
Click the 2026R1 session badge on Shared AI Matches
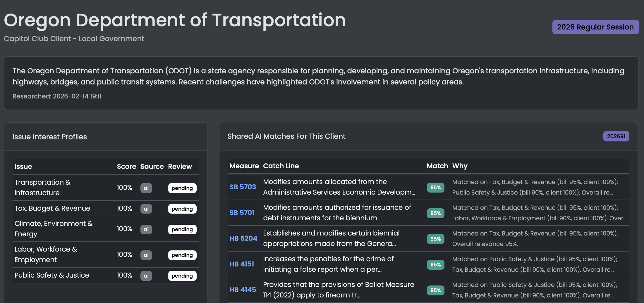point(616,136)
